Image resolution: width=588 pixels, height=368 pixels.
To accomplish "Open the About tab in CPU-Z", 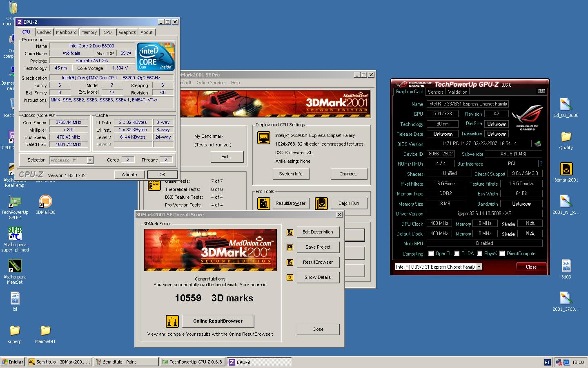I will tap(147, 32).
